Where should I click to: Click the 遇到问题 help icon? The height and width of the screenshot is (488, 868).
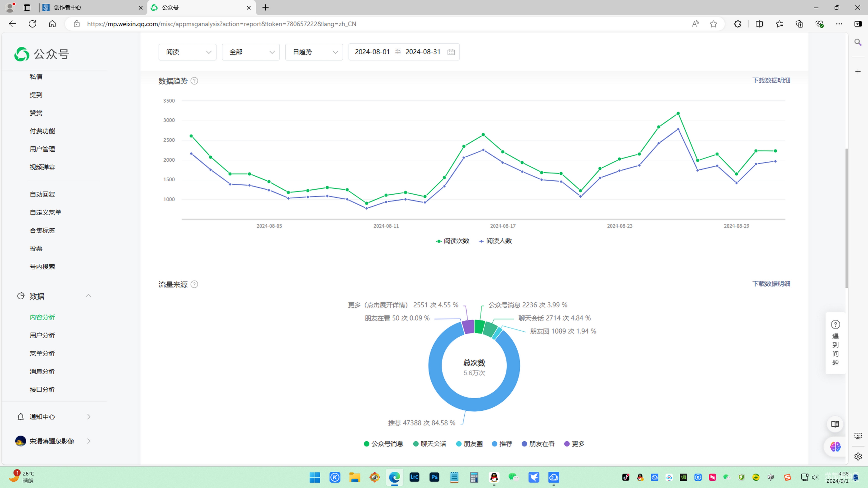click(835, 325)
